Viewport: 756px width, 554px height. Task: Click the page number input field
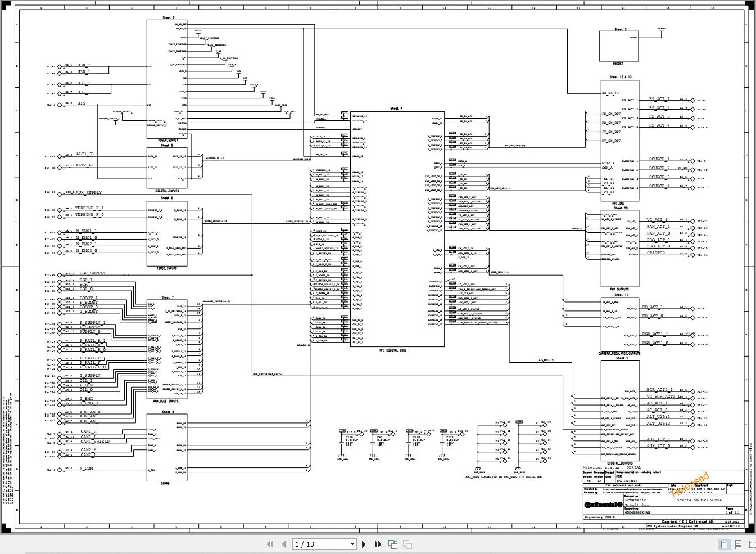click(x=320, y=544)
